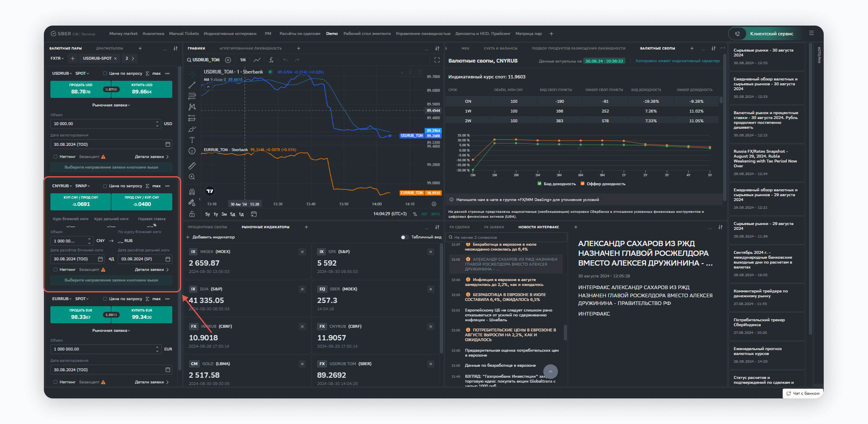The height and width of the screenshot is (424, 868).
Task: Open the 'Счета и балансы' tab
Action: (x=500, y=48)
